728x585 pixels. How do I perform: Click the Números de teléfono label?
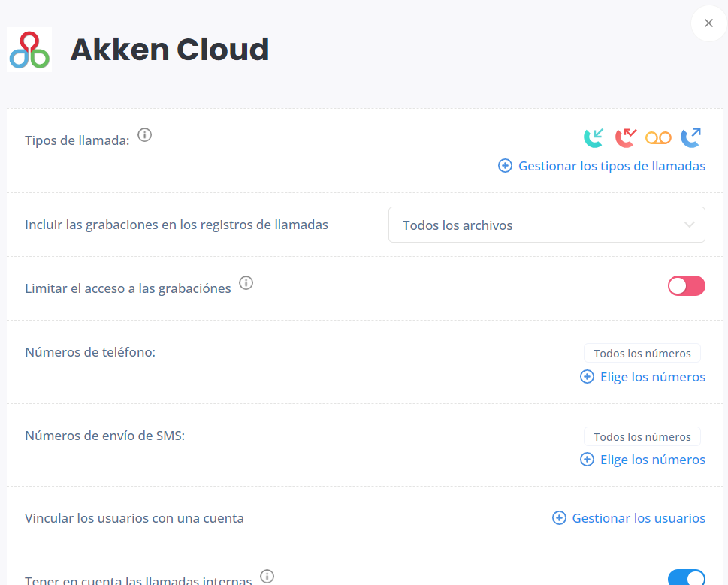(x=90, y=353)
